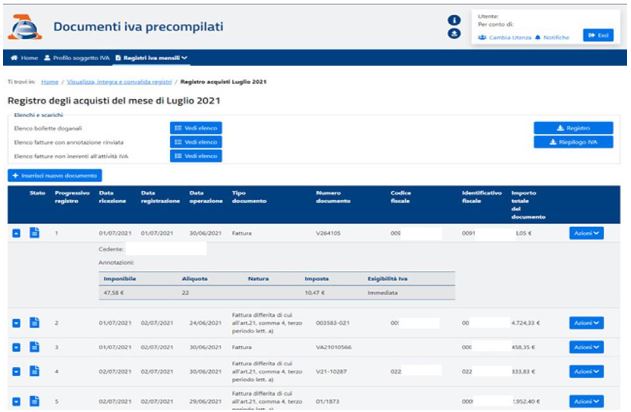Open document icon for row 5
The width and height of the screenshot is (631, 412).
coord(35,401)
